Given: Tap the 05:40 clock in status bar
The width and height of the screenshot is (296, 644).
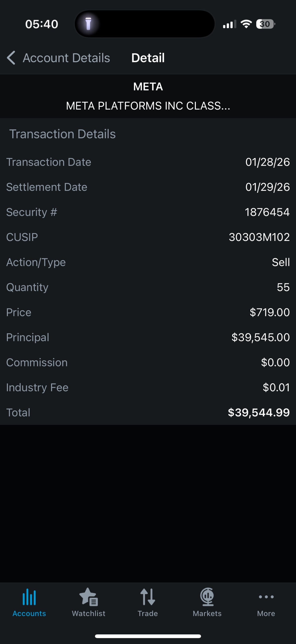Looking at the screenshot, I should (42, 24).
